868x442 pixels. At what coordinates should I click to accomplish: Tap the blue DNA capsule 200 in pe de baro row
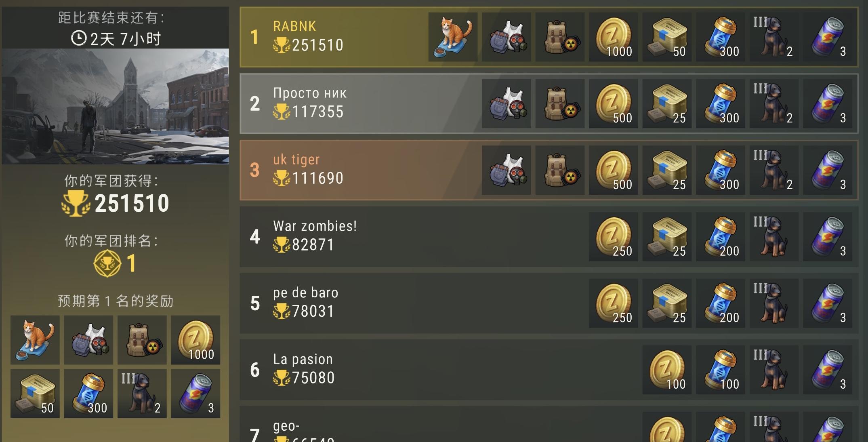click(x=721, y=303)
